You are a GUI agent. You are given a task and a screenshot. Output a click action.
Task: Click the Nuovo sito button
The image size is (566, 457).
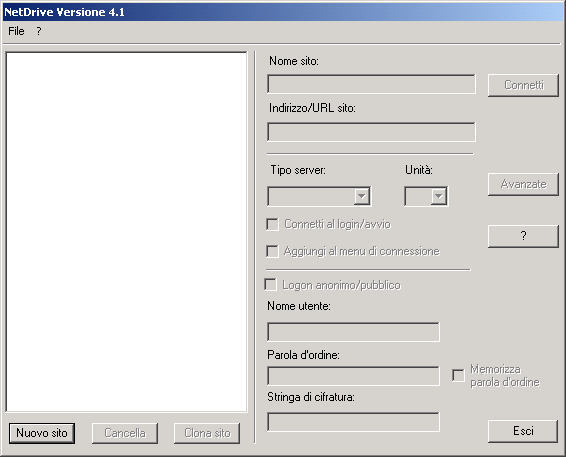pos(42,433)
